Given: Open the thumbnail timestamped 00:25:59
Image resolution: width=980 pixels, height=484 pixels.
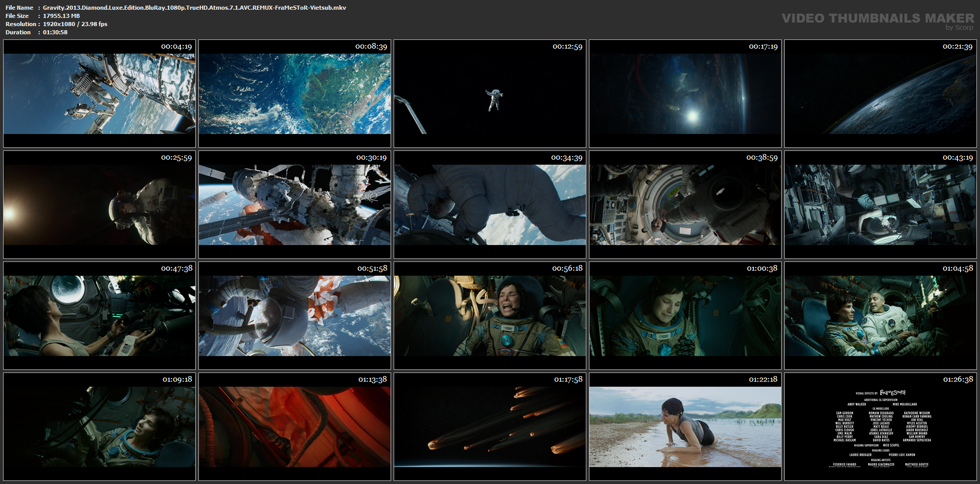Looking at the screenshot, I should 99,205.
